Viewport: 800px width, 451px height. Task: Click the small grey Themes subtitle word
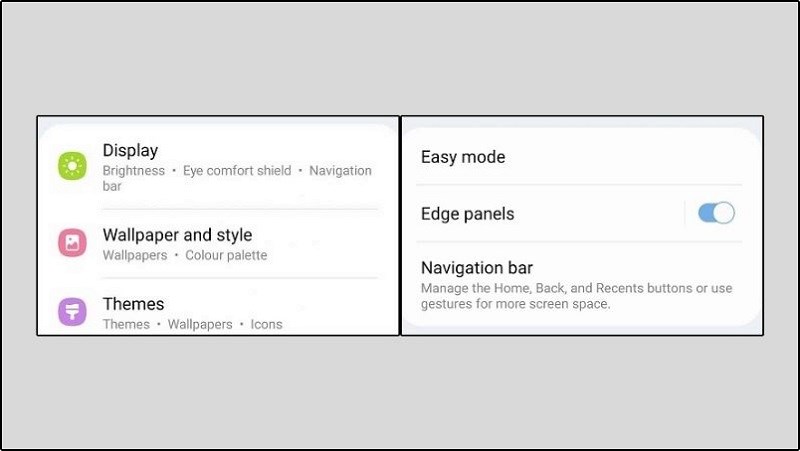pyautogui.click(x=126, y=324)
